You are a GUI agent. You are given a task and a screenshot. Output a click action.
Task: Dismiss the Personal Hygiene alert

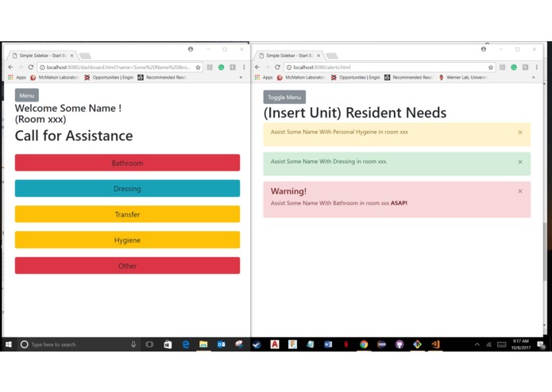coord(520,133)
